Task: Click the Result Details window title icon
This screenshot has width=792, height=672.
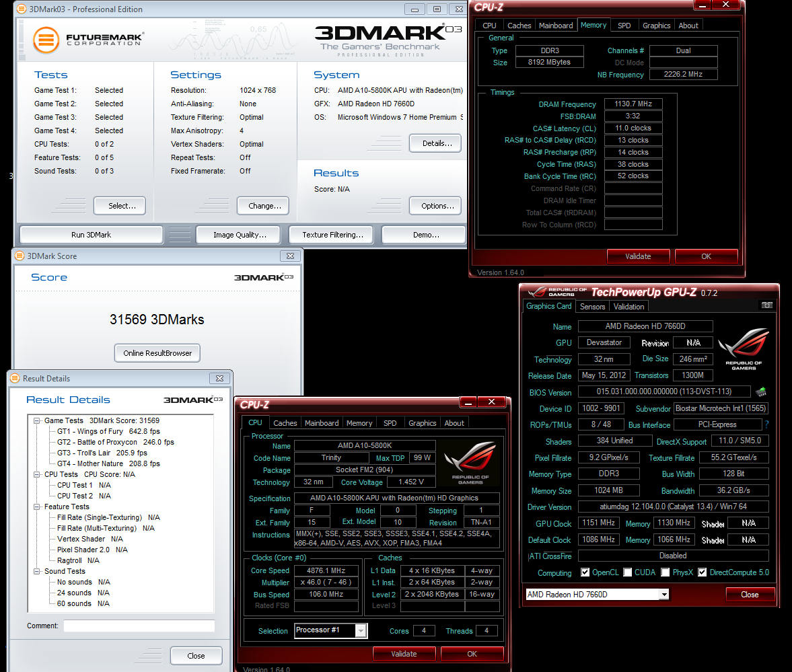Action: pyautogui.click(x=15, y=378)
